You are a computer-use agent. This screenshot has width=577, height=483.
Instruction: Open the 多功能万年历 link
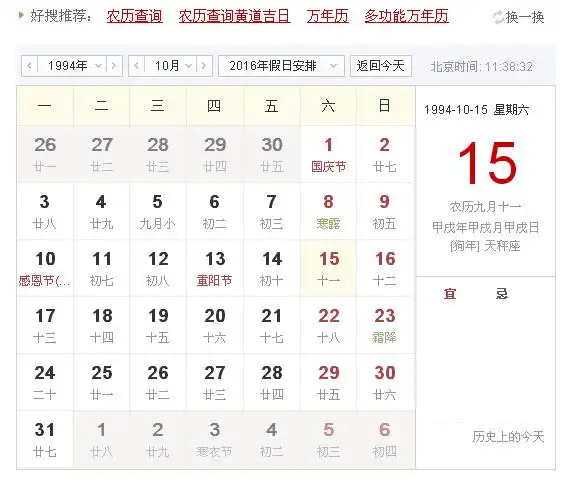[x=407, y=16]
